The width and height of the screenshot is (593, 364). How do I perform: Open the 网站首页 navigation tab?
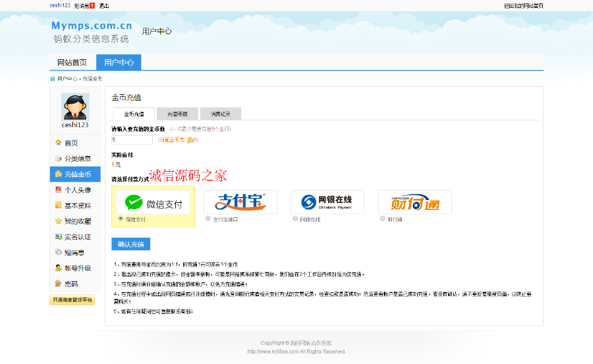[x=72, y=63]
